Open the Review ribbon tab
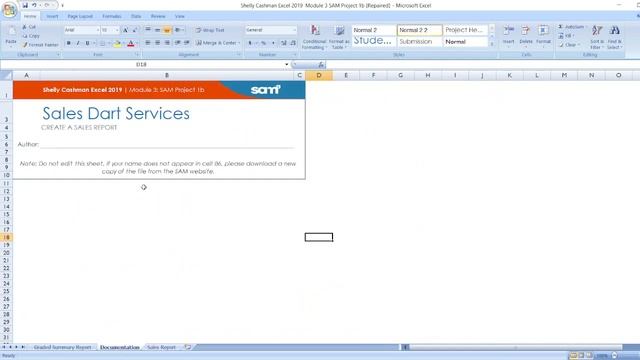The height and width of the screenshot is (360, 640). (158, 16)
